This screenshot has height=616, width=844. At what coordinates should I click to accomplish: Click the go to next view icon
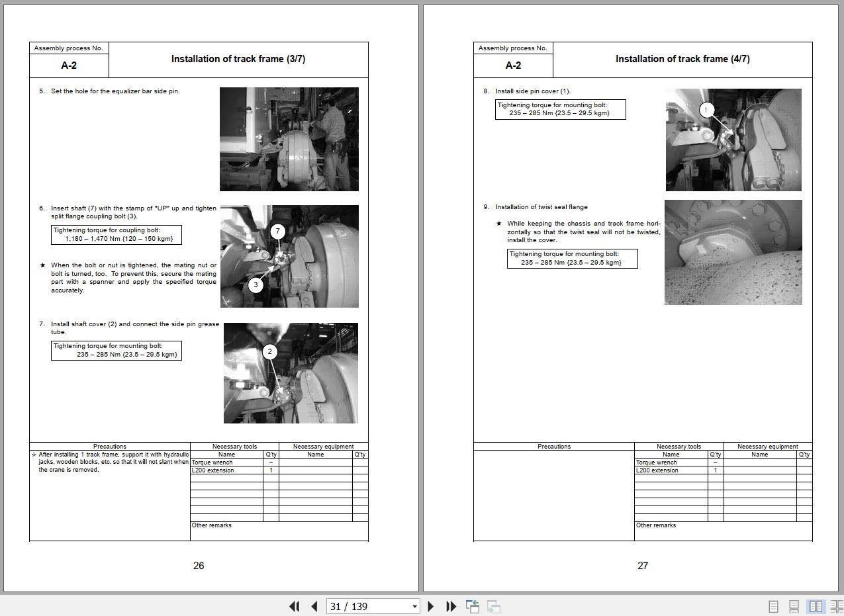[x=494, y=606]
